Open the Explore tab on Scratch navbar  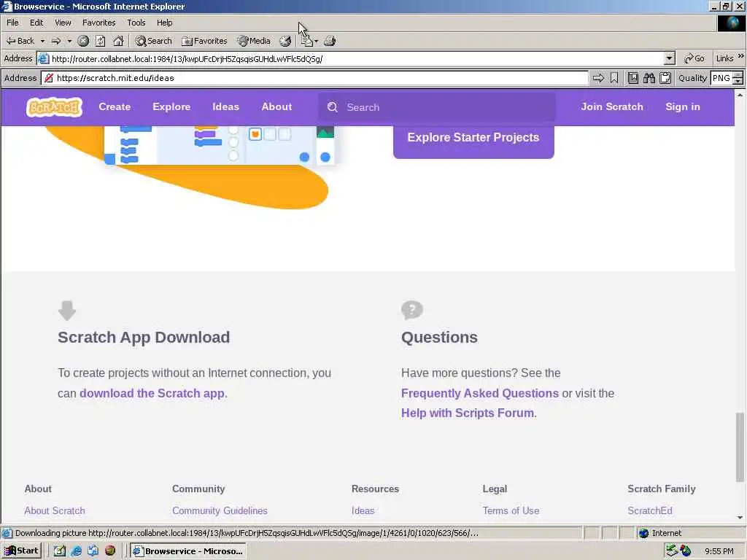coord(171,106)
